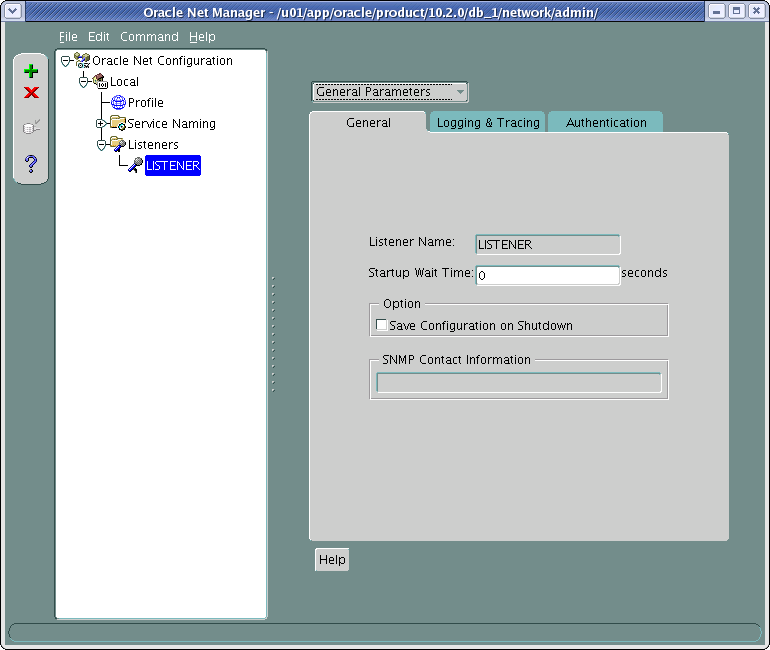Screen dimensions: 770x650
Task: Click the Startup Wait Time field
Action: [x=548, y=275]
